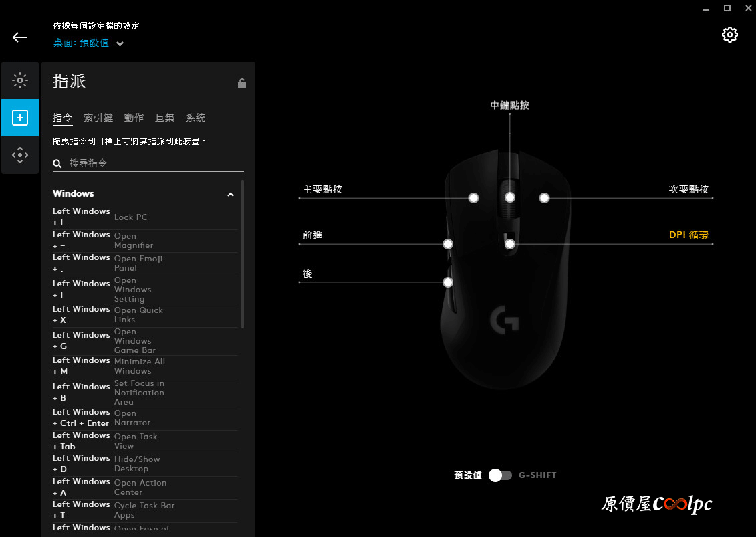
Task: Switch to the 指令 tab
Action: click(x=63, y=118)
